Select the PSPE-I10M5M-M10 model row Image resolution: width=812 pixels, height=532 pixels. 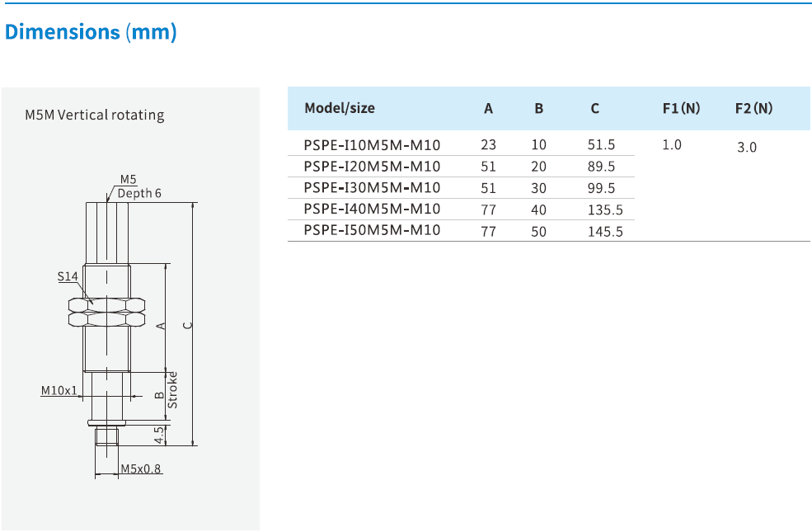click(x=372, y=145)
